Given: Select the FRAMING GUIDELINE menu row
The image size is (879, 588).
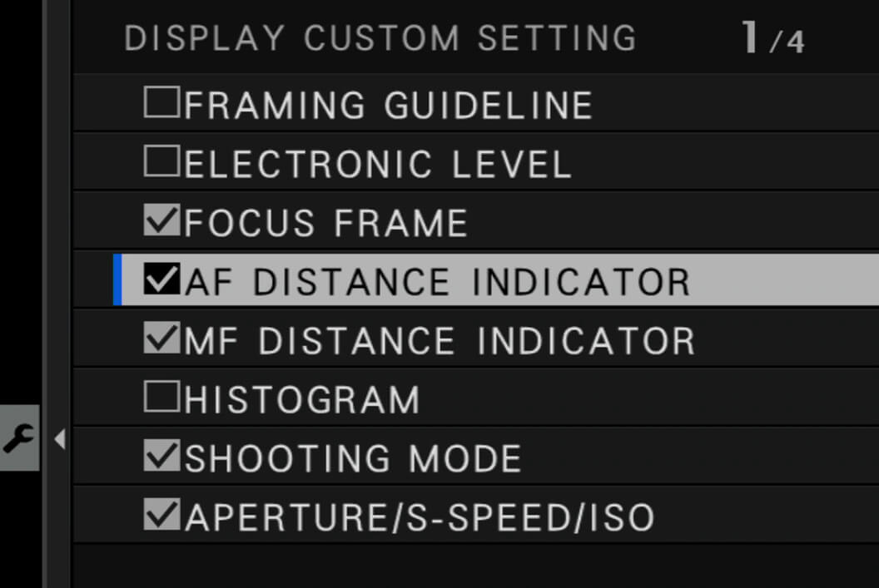Looking at the screenshot, I should [x=475, y=102].
